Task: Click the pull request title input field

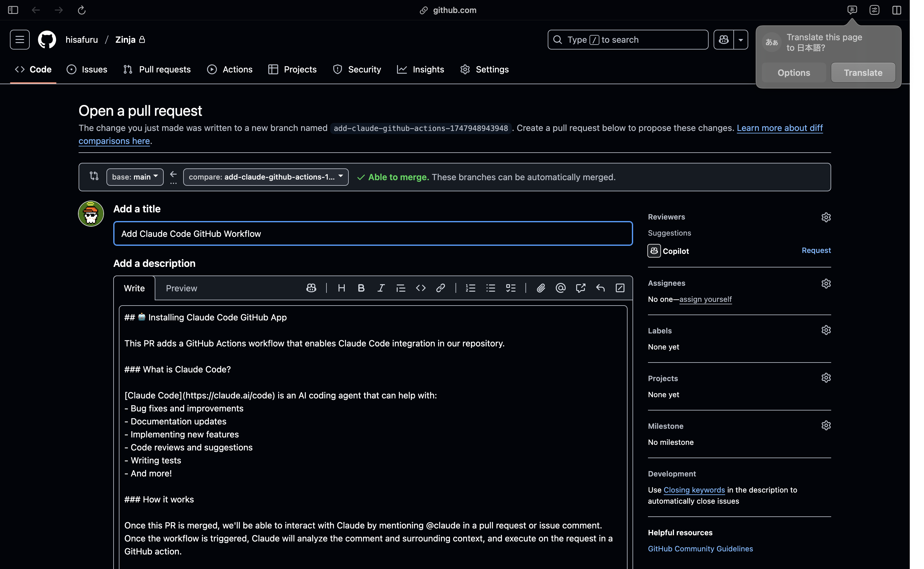Action: (x=372, y=234)
